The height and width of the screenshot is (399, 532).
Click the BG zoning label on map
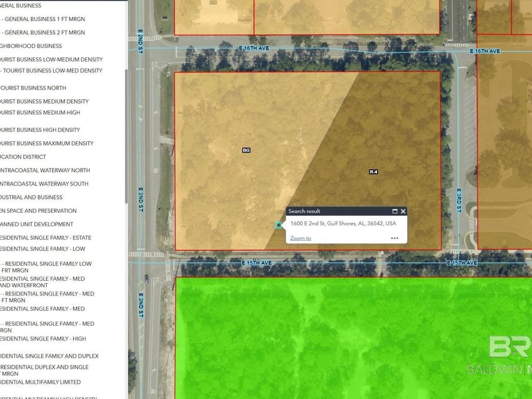pyautogui.click(x=246, y=150)
